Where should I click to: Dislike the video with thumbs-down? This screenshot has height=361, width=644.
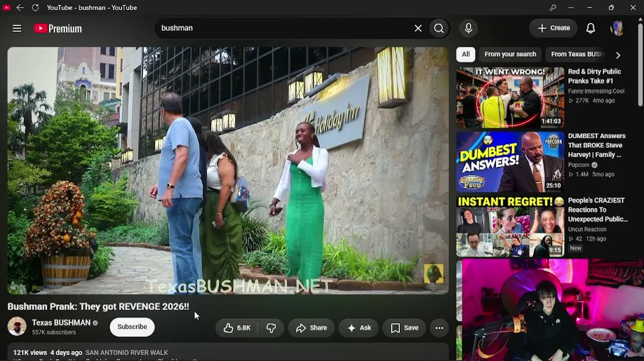point(271,328)
